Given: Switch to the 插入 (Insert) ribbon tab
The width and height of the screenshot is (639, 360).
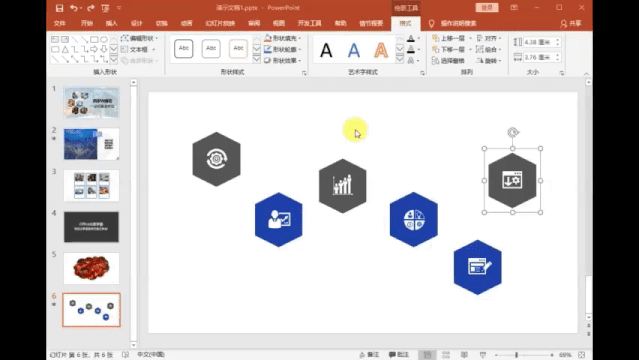Looking at the screenshot, I should [112, 24].
